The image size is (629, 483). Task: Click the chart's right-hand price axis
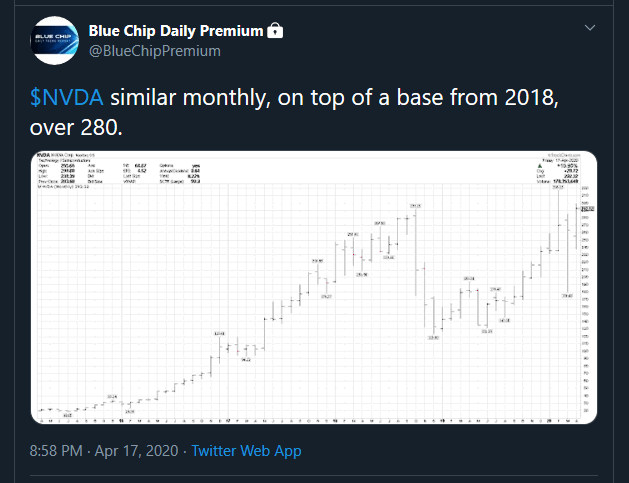(586, 299)
